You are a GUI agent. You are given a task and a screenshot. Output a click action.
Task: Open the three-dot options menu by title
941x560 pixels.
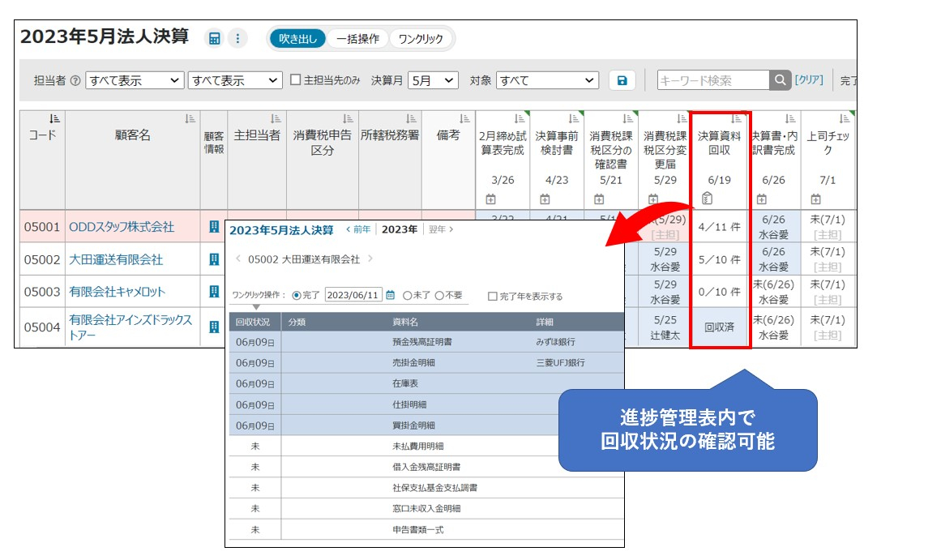pyautogui.click(x=237, y=39)
